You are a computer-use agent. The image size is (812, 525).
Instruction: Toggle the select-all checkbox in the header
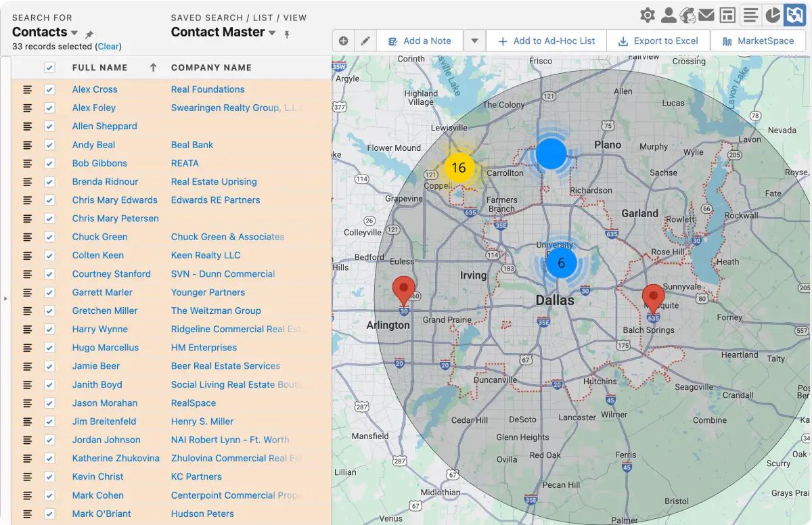49,67
